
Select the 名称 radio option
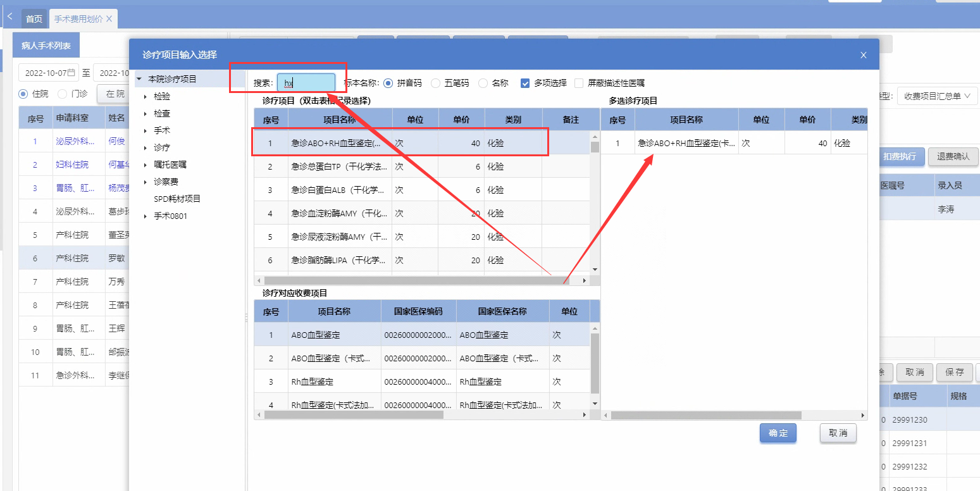[x=483, y=83]
